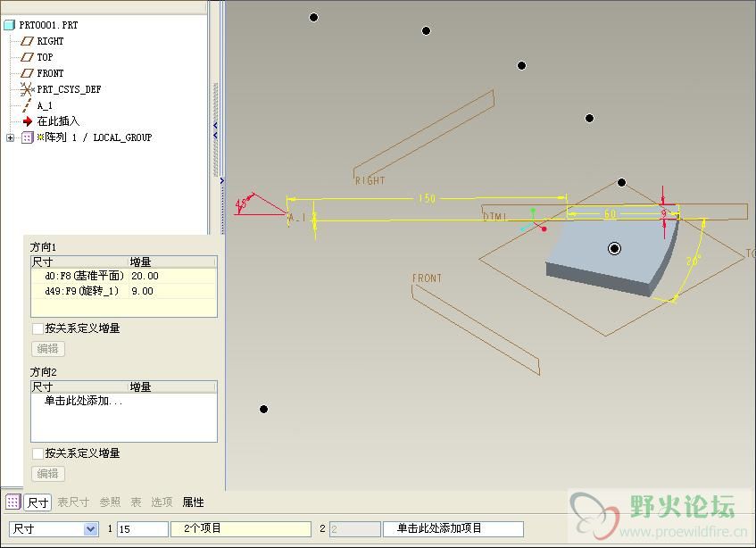Select the TOP datum plane in tree
The image size is (756, 548).
(45, 57)
